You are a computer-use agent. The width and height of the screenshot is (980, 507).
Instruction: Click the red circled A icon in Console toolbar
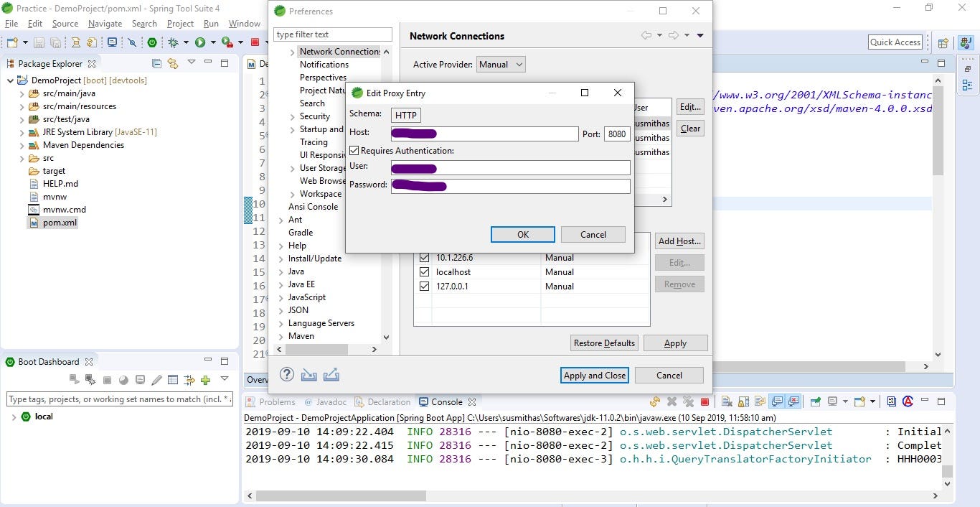click(x=908, y=402)
